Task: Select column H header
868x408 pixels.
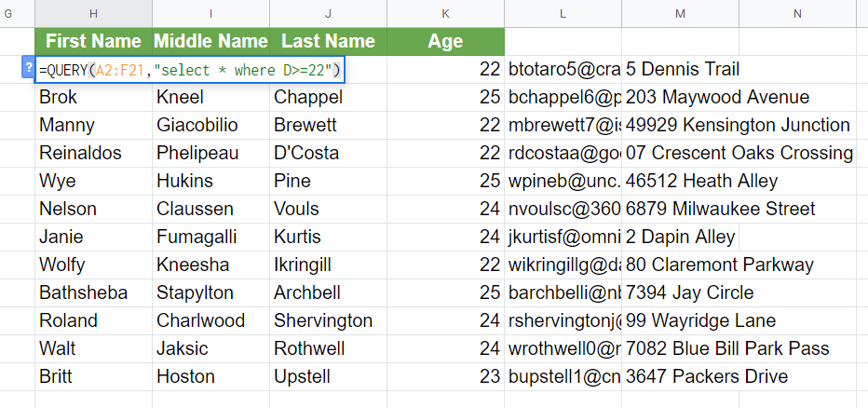Action: [93, 13]
